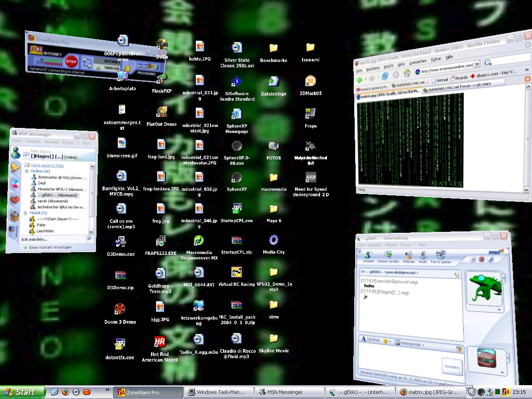Expand the quick launch overflow chevron
Image resolution: width=532 pixels, height=399 pixels.
[108, 390]
